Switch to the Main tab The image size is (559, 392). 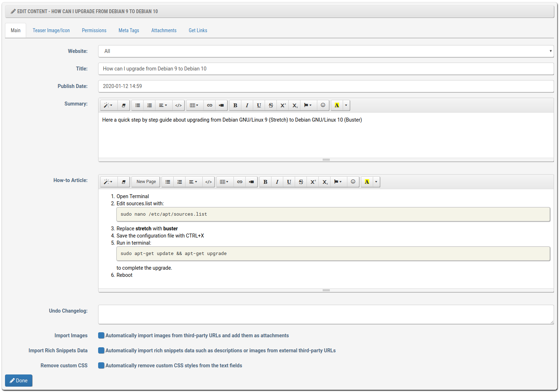(x=15, y=30)
